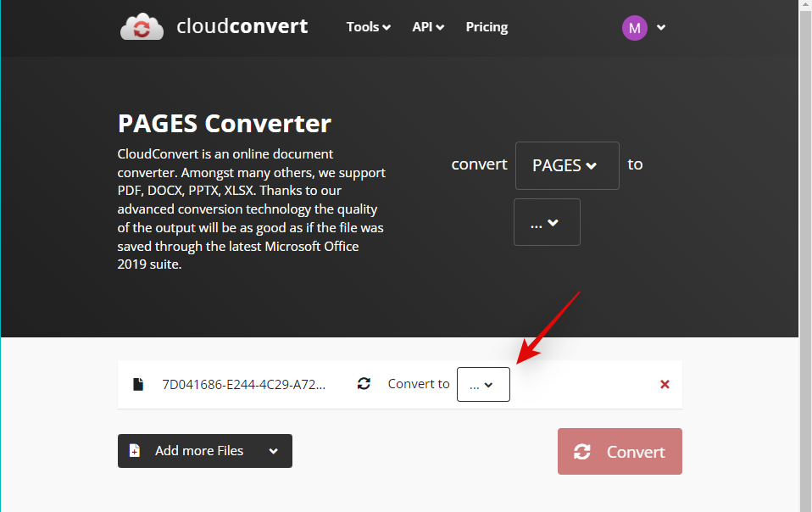The image size is (812, 512).
Task: Select the Pricing menu item
Action: point(487,26)
